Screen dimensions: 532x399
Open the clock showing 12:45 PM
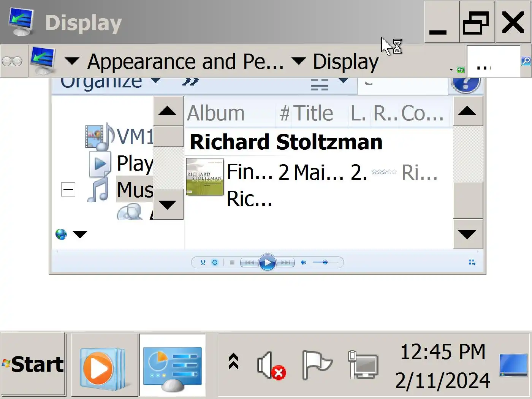tap(443, 366)
